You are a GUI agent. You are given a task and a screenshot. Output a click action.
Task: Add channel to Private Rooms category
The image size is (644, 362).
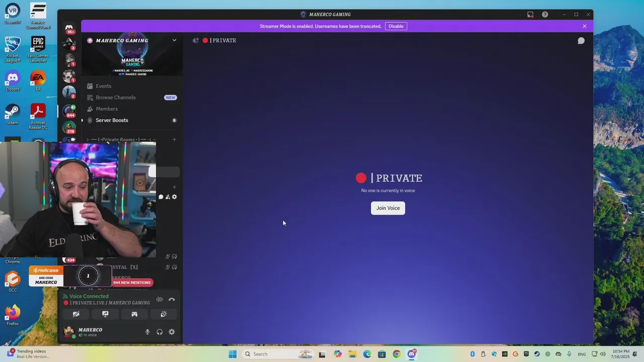[x=174, y=139]
